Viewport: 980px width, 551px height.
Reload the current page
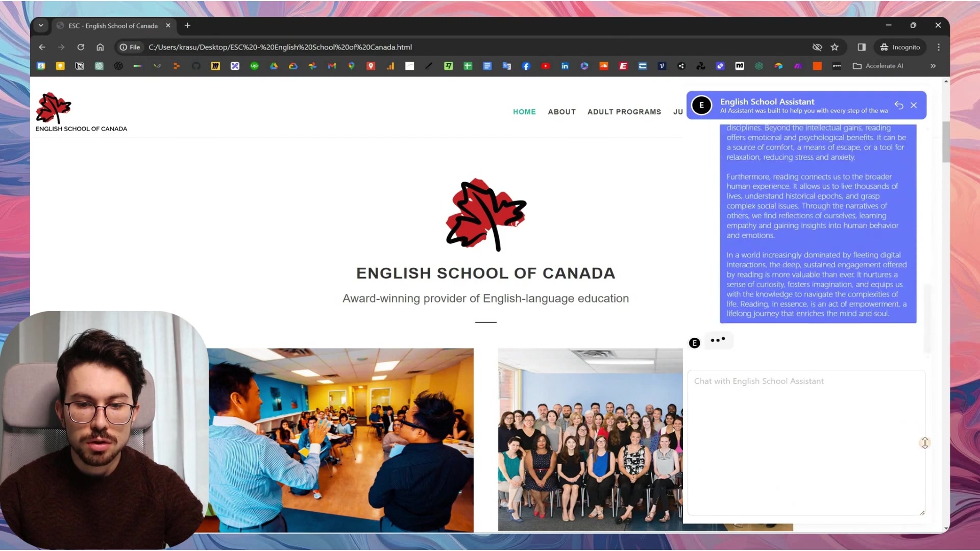(81, 47)
